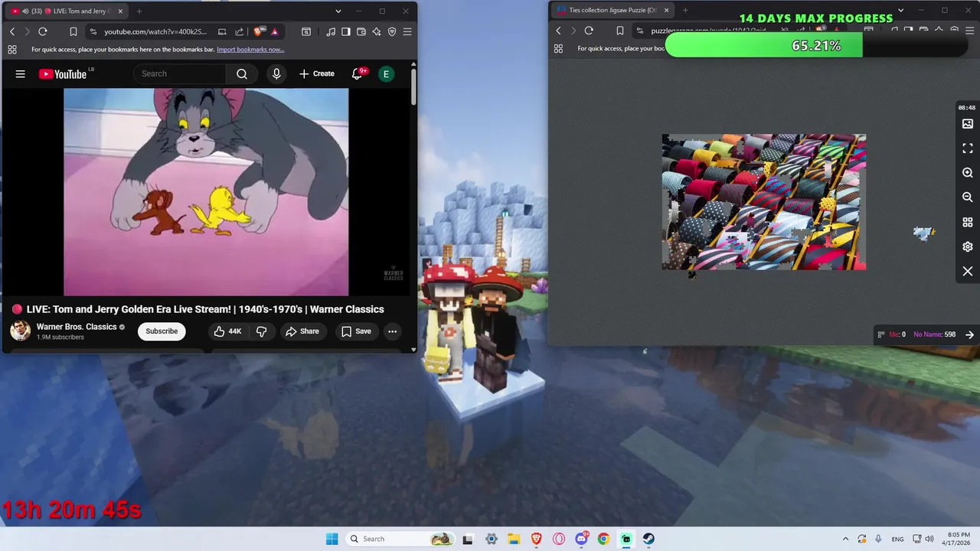Open the Warner Bros. Classics channel avatar
Screen dimensions: 980x551
click(21, 331)
